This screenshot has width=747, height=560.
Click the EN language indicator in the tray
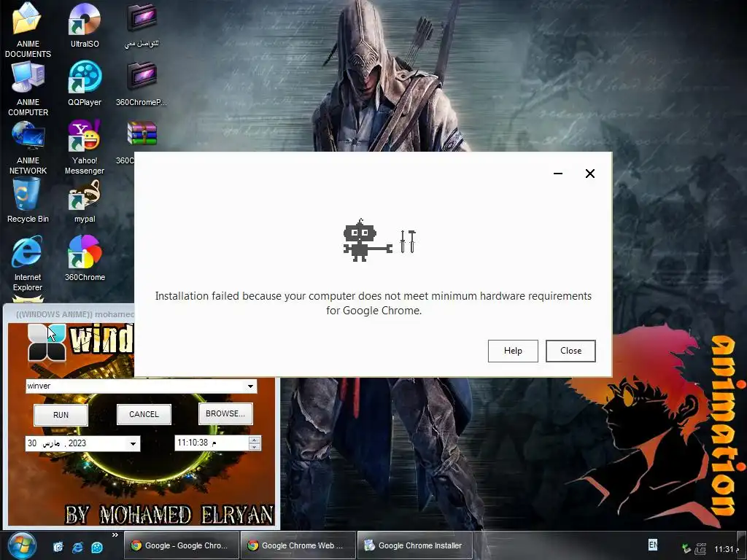pos(653,545)
